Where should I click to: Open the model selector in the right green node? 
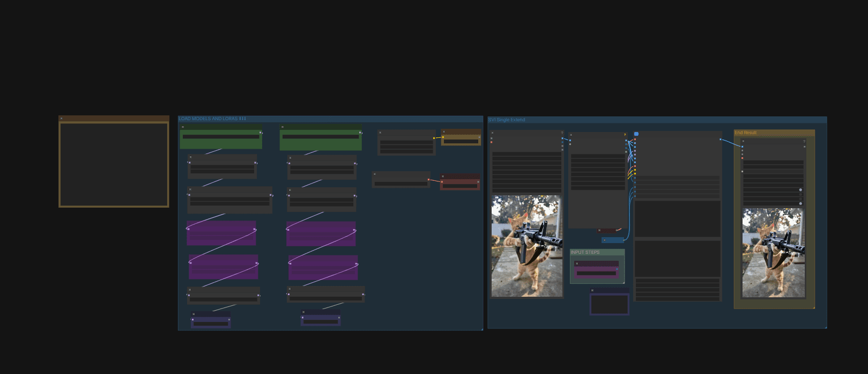321,137
